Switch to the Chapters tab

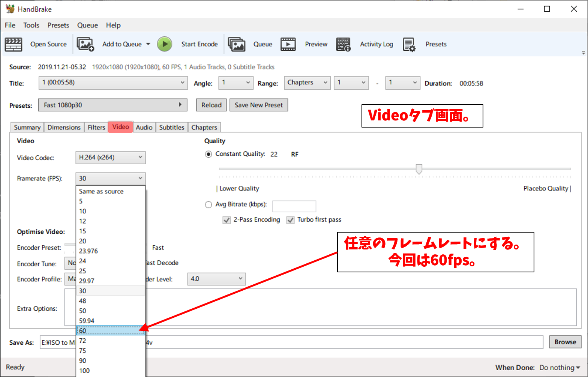click(x=204, y=127)
